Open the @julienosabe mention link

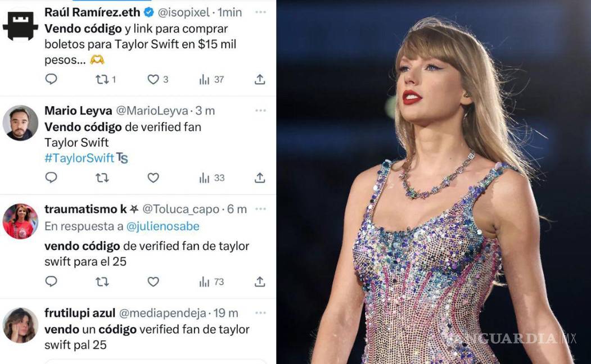[x=163, y=226]
